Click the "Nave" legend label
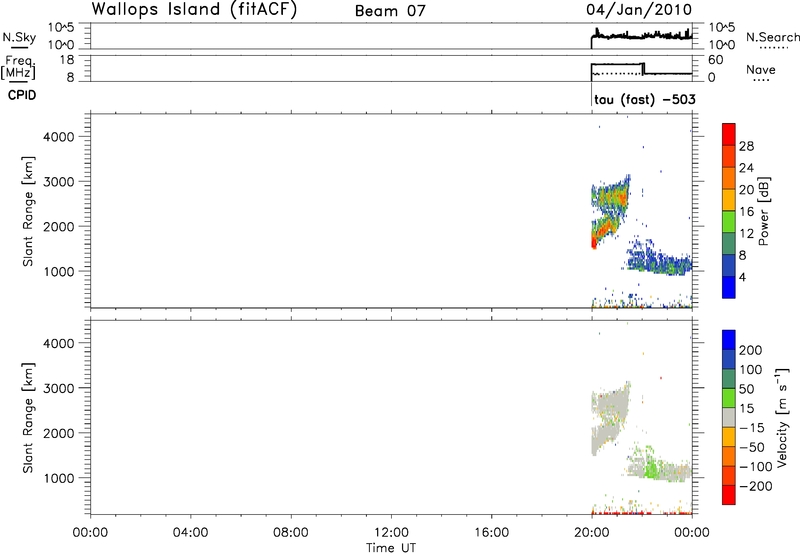The width and height of the screenshot is (800, 554). 761,70
